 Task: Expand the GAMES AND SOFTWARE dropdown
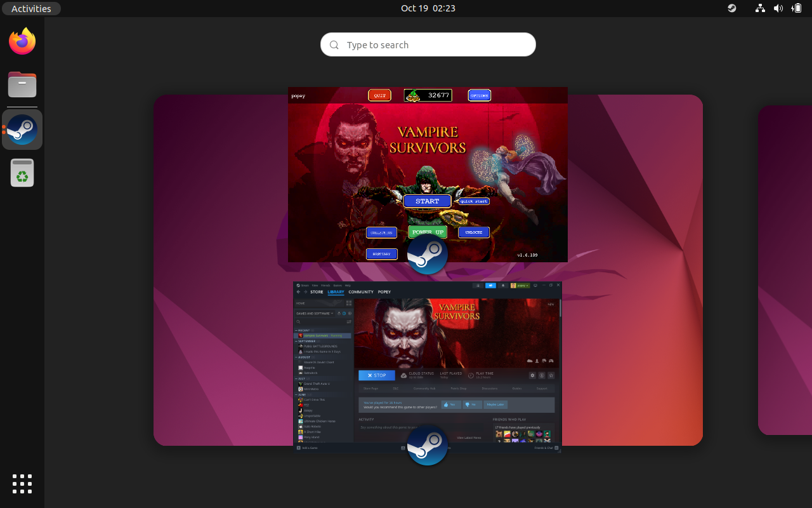pyautogui.click(x=315, y=314)
